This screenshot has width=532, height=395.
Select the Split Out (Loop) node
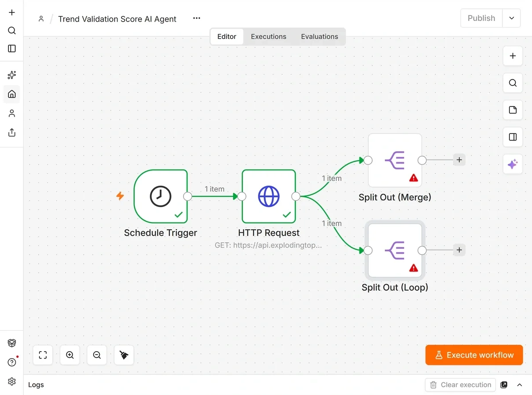point(395,250)
